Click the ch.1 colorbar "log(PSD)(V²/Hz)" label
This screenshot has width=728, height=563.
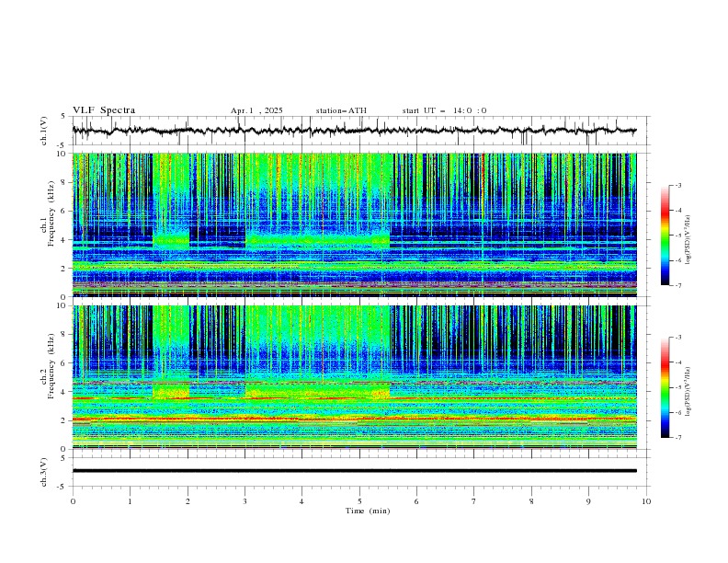(x=688, y=240)
